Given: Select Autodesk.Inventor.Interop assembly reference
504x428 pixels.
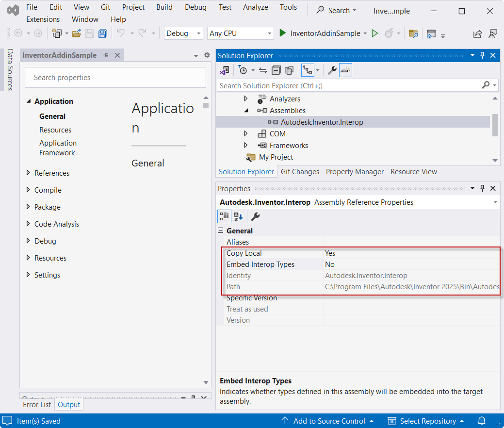Looking at the screenshot, I should point(322,122).
